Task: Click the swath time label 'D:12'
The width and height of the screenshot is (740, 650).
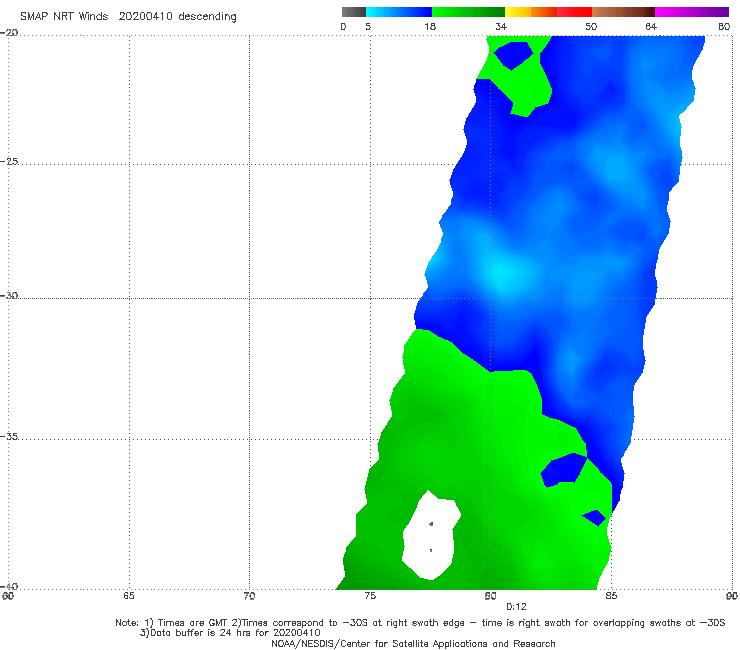Action: (x=516, y=607)
